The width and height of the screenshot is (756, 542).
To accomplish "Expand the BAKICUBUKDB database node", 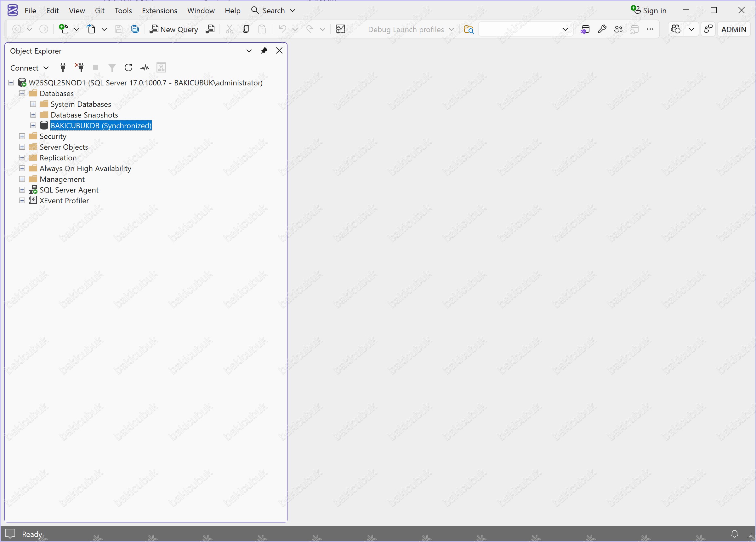I will tap(33, 125).
